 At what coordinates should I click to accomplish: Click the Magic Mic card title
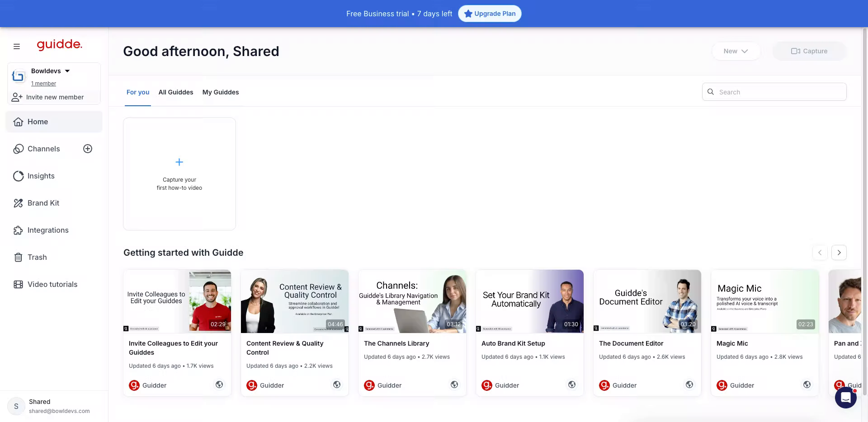click(732, 343)
